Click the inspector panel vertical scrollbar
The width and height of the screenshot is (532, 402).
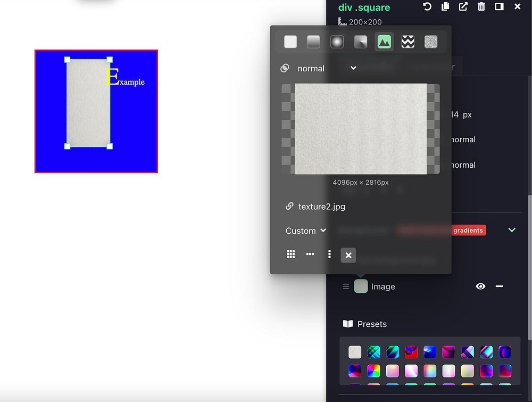point(530,267)
